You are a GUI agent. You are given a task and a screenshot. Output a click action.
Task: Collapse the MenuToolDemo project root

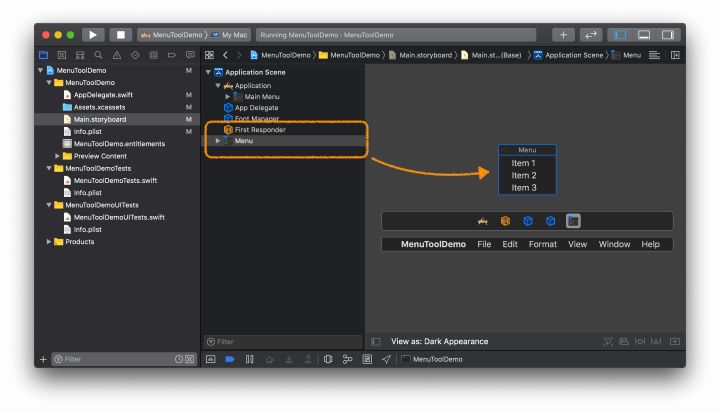click(40, 70)
